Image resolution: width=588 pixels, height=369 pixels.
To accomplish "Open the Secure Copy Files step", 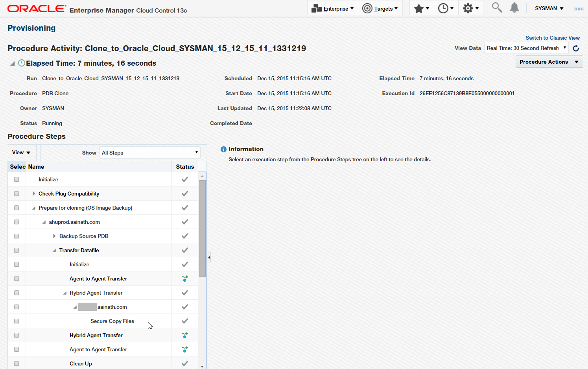I will point(112,321).
